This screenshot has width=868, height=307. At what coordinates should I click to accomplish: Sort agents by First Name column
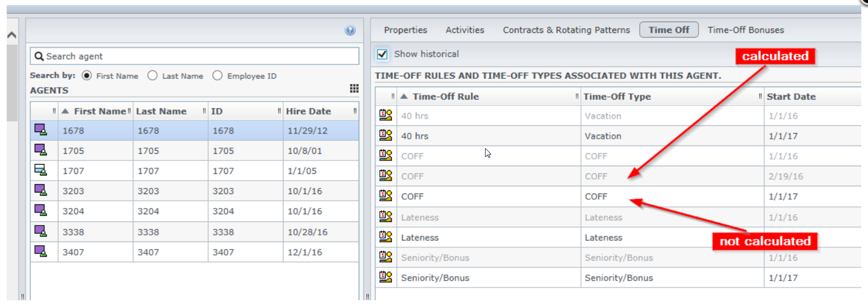(99, 111)
